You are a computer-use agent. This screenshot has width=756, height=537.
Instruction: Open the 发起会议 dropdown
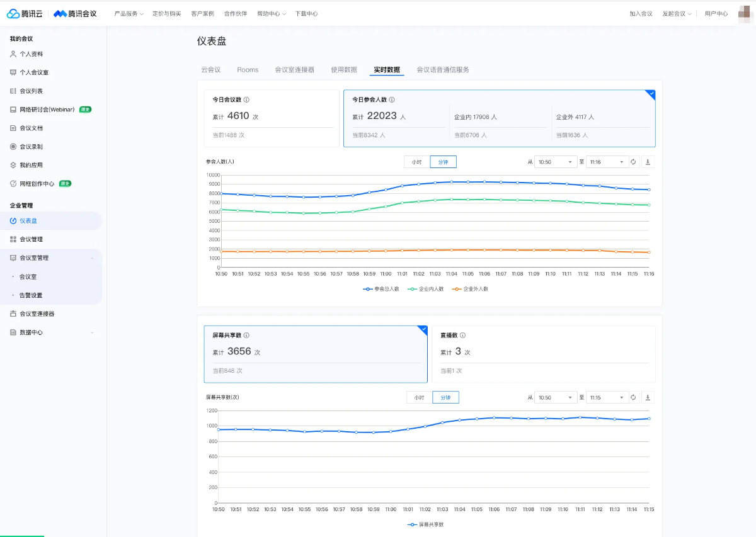[677, 13]
